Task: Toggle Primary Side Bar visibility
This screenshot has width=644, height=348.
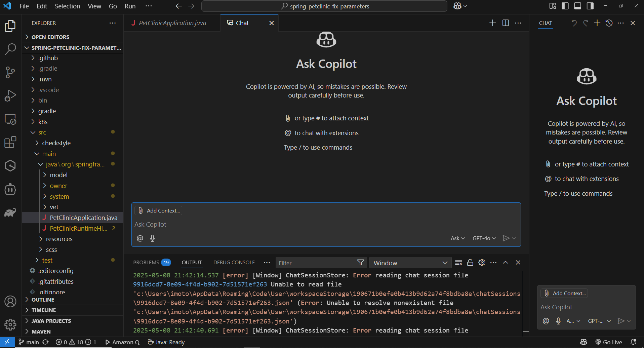Action: click(565, 6)
